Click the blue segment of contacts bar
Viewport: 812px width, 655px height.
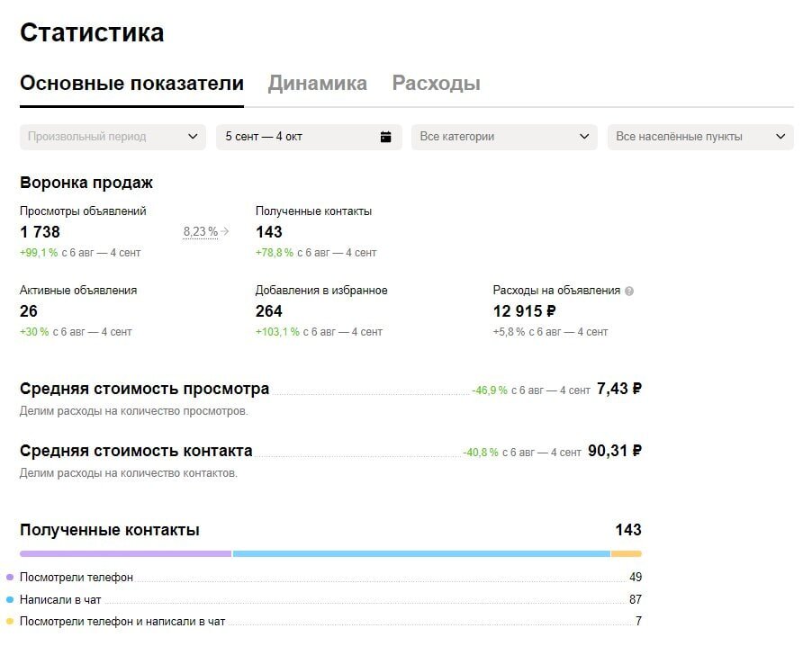(423, 553)
